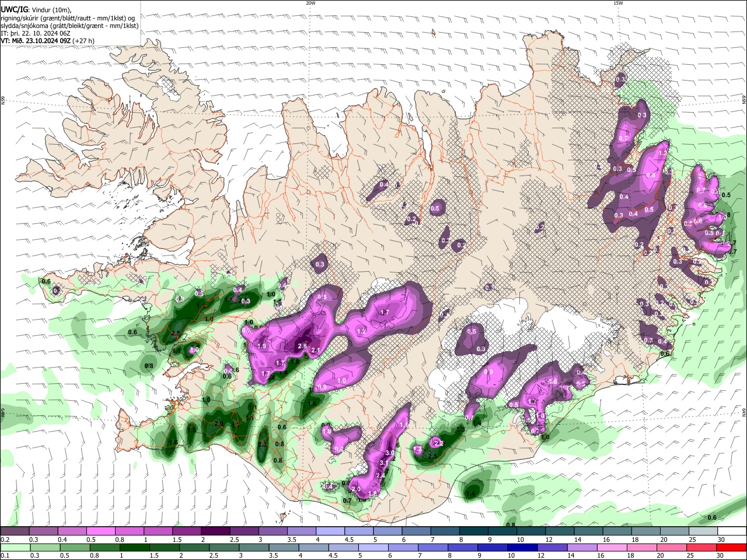Click the '20W' longitude label at top
Screen dimensions: 747x560
click(x=310, y=3)
